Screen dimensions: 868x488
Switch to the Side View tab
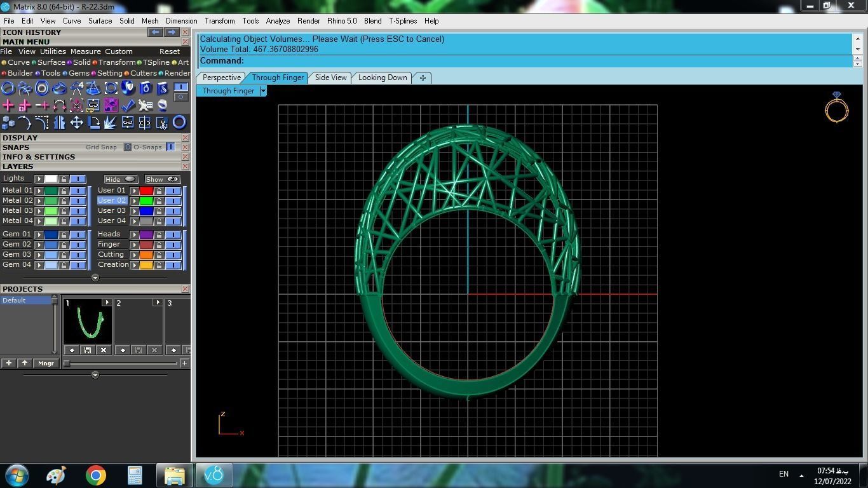pos(331,78)
